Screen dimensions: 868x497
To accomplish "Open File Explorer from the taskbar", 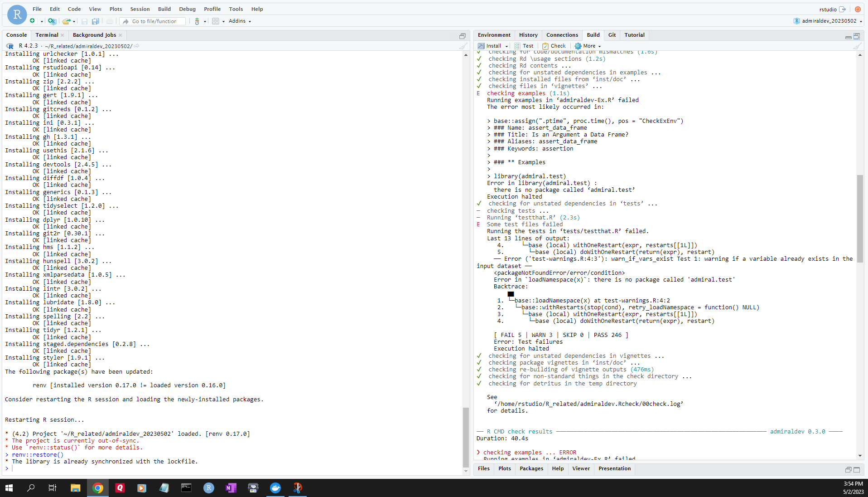I will (76, 488).
